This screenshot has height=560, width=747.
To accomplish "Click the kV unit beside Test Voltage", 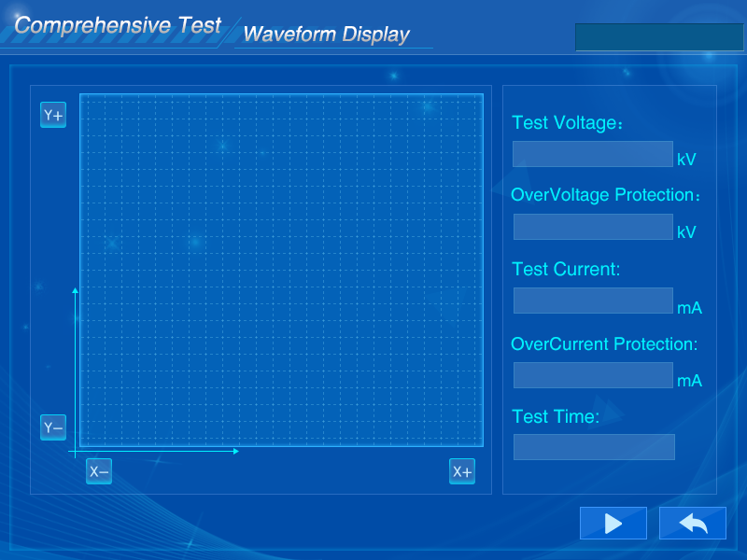I will pyautogui.click(x=686, y=160).
